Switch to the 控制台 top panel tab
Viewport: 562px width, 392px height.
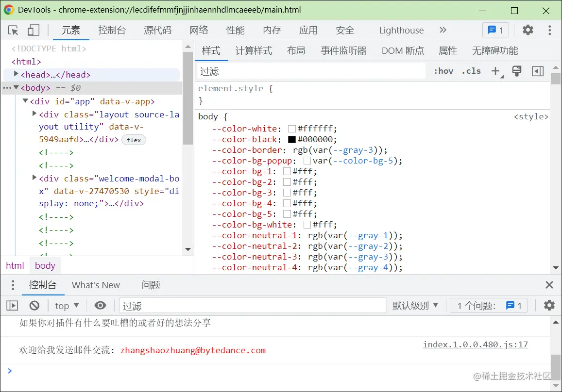click(112, 30)
